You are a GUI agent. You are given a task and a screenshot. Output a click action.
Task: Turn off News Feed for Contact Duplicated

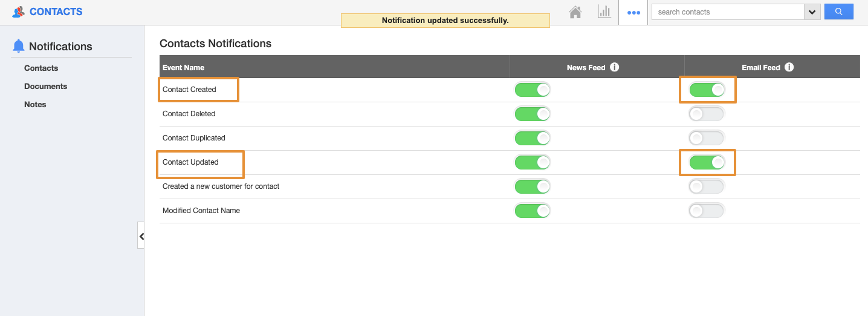533,138
